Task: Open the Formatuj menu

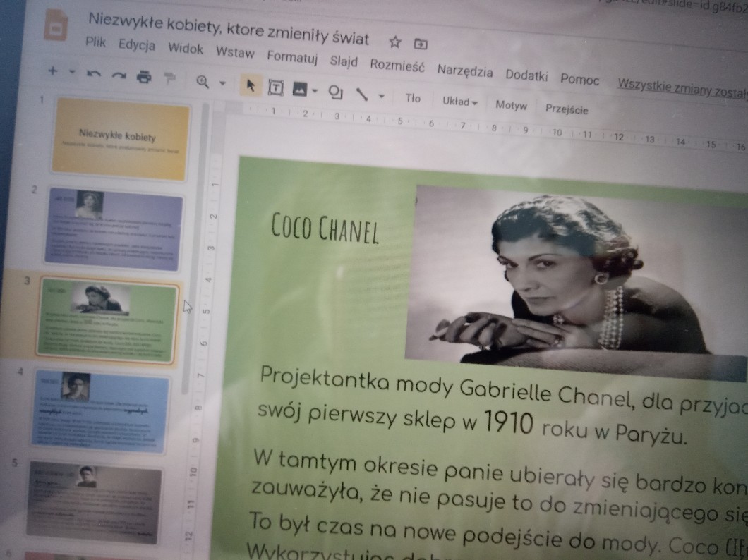Action: 292,56
